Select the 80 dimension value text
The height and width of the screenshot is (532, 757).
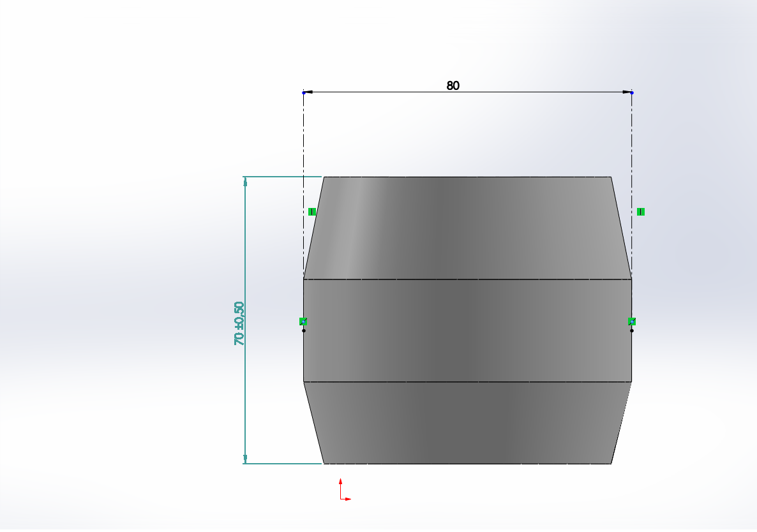(453, 85)
